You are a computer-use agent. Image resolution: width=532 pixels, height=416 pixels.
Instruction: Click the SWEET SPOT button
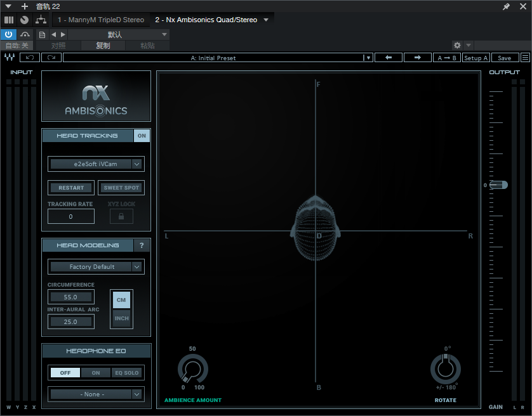click(121, 188)
